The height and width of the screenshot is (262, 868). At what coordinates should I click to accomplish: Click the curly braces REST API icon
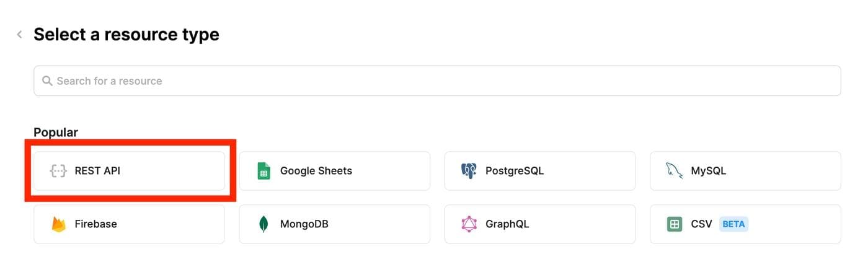click(x=58, y=171)
